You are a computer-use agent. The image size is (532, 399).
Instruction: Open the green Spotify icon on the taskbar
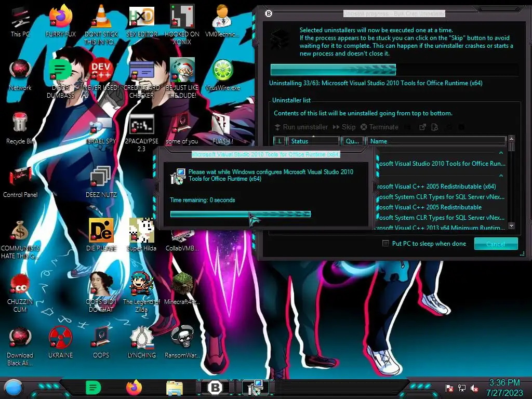coord(94,388)
